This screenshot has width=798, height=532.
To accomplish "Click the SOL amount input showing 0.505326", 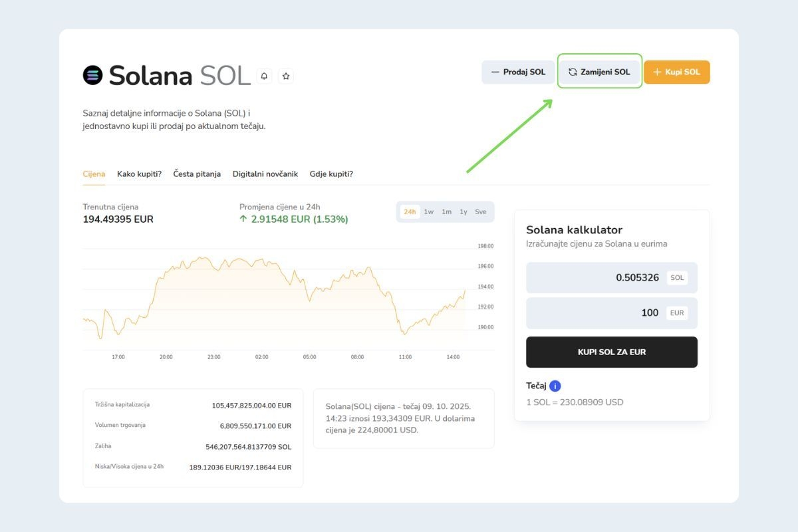I will pos(625,277).
